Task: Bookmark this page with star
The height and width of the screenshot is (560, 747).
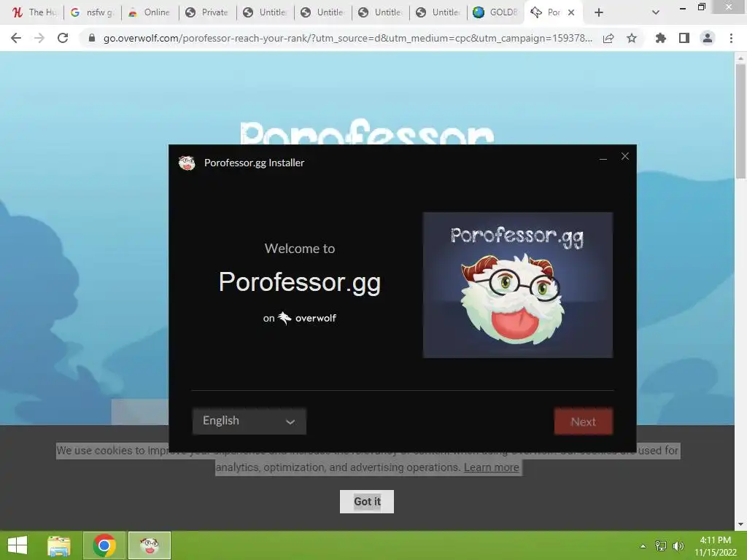Action: [632, 38]
